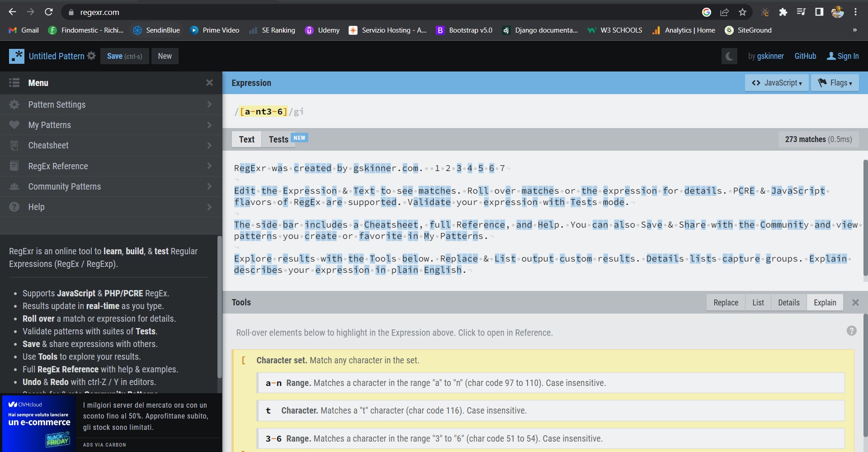Viewport: 868px width, 452px height.
Task: Open the Flags dropdown
Action: coord(835,83)
